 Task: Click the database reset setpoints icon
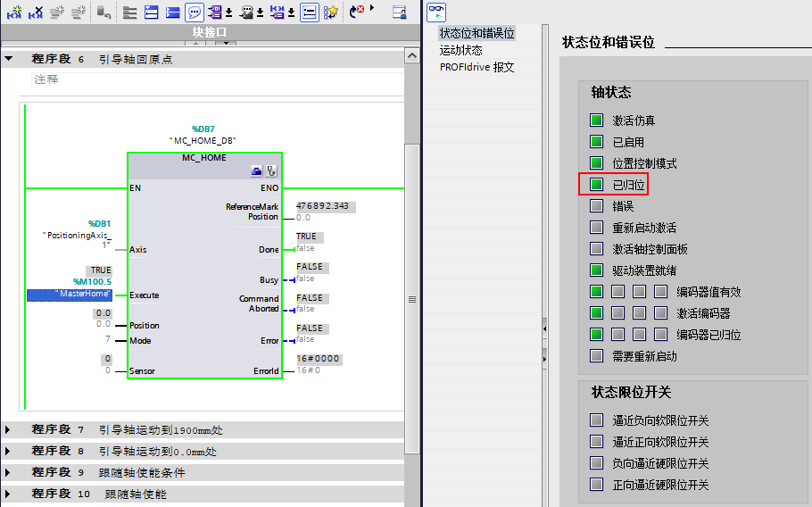click(104, 12)
